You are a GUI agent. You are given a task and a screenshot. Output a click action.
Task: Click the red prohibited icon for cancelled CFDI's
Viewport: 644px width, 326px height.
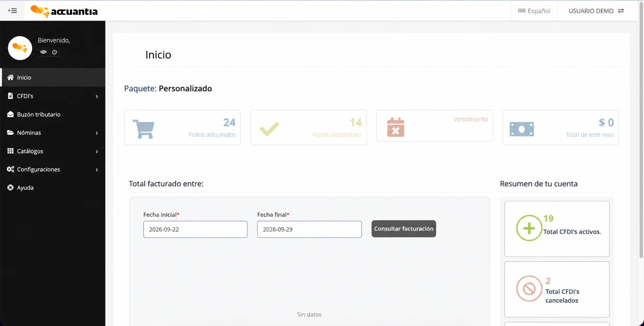(x=529, y=289)
